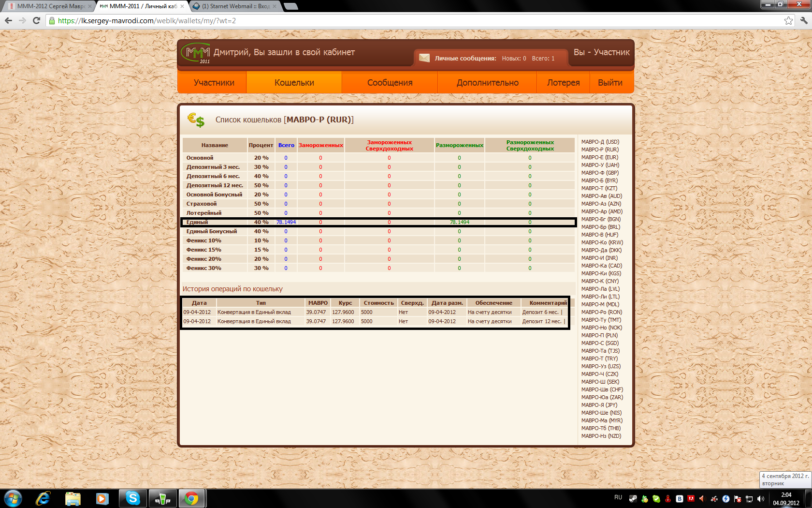Close the MMM-2012 Сергей Мавроди tab

click(x=89, y=6)
